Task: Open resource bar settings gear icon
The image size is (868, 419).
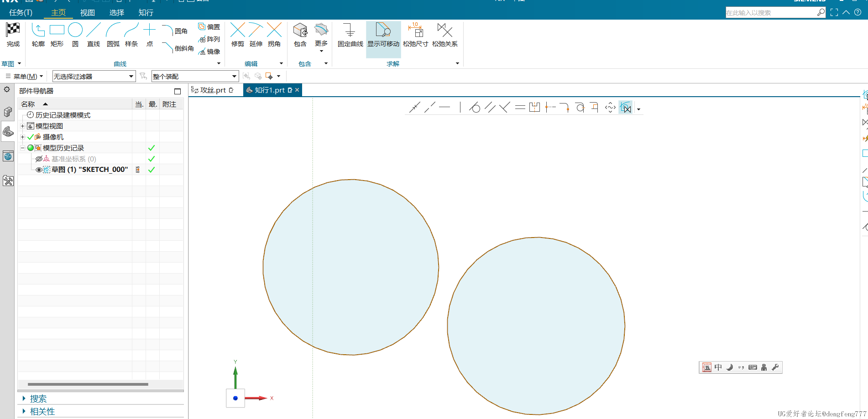Action: coord(7,89)
